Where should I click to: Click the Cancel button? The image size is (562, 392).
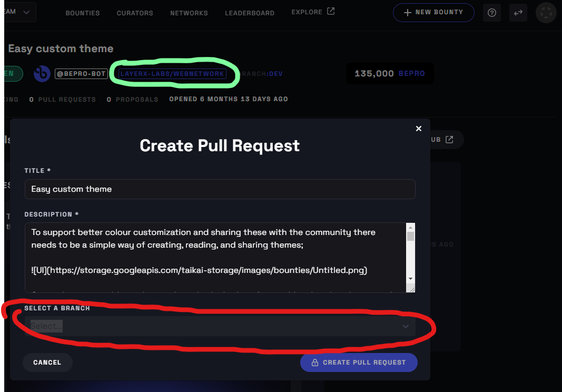tap(47, 362)
